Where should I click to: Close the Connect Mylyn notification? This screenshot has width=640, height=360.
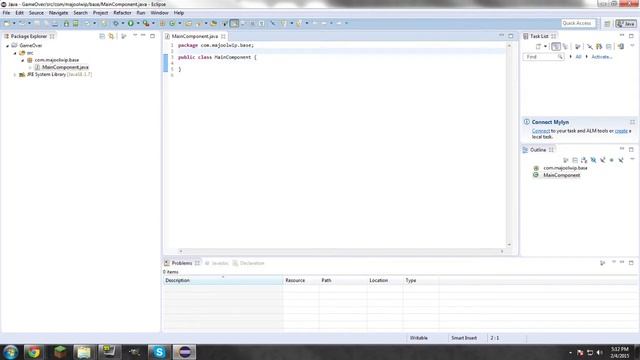(x=632, y=122)
